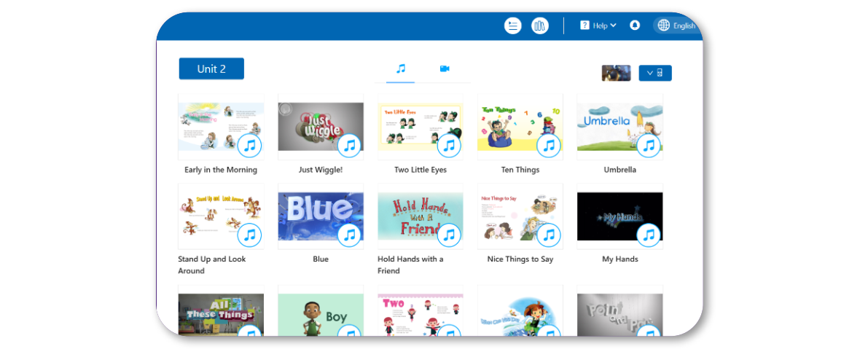Screen dimensions: 868x357
Task: Switch to the audio songs tab
Action: coord(400,68)
